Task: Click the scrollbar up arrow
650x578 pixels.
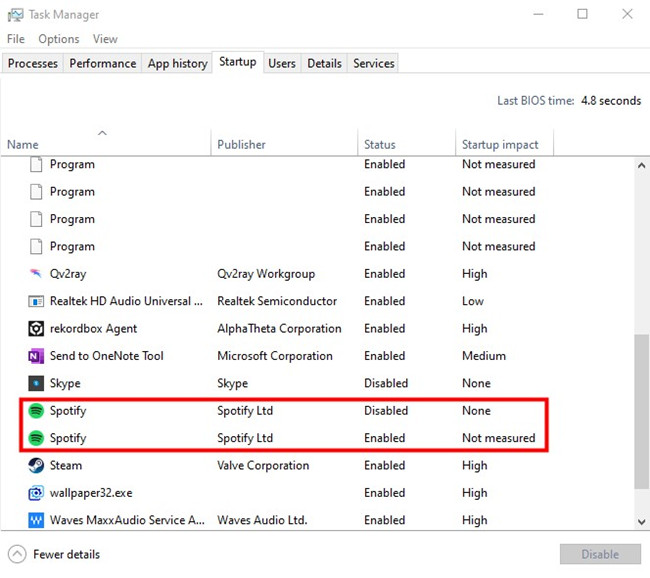Action: tap(641, 165)
